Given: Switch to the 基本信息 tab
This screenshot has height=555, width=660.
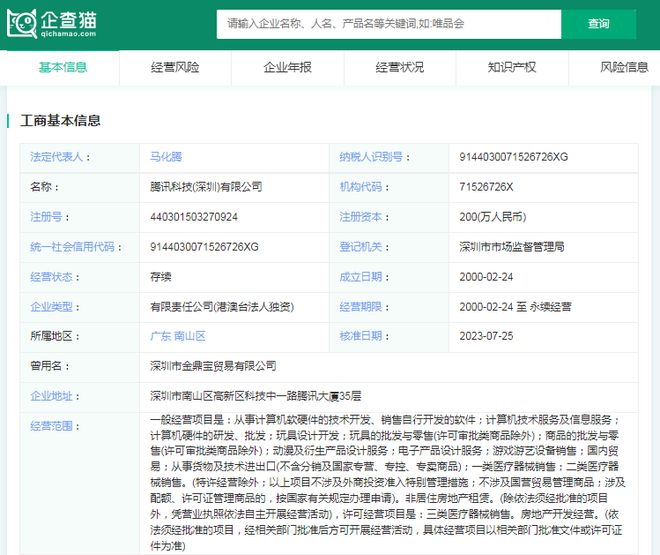Looking at the screenshot, I should point(63,67).
